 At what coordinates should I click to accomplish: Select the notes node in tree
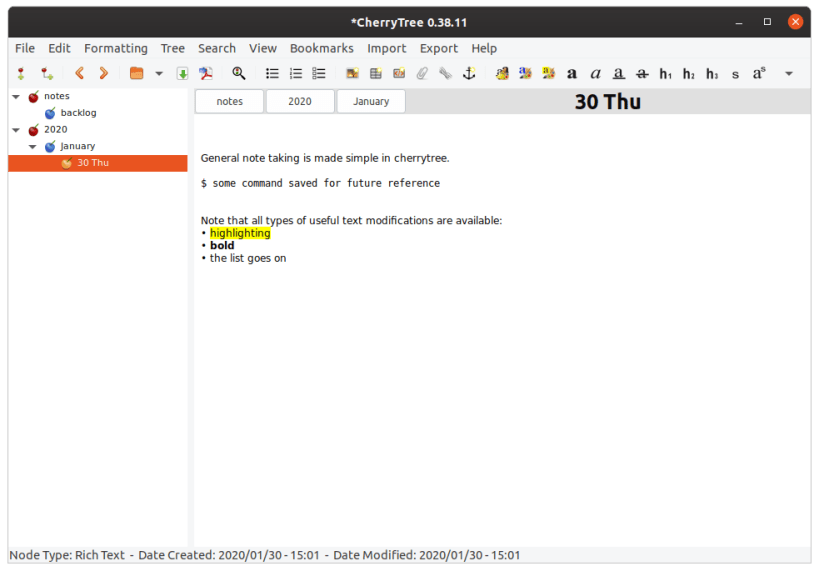point(56,96)
